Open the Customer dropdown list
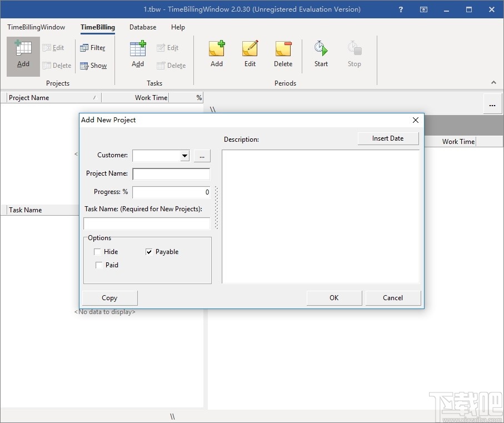Image resolution: width=504 pixels, height=423 pixels. (x=184, y=156)
